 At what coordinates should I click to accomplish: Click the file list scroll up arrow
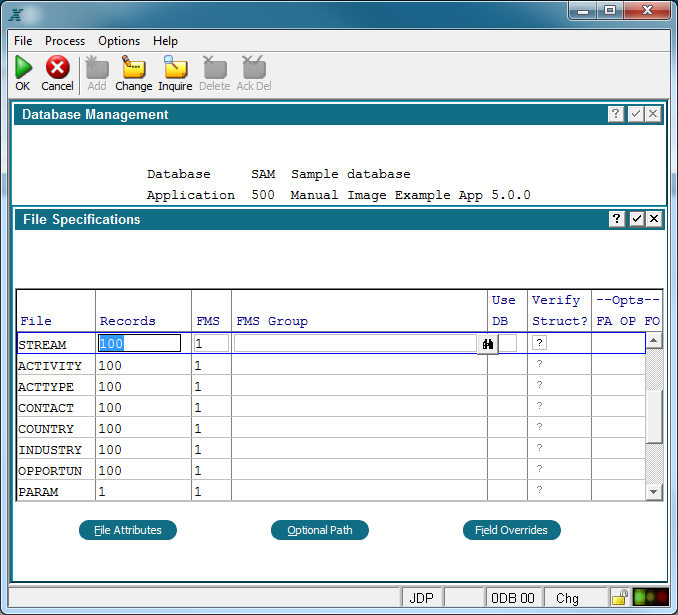tap(654, 341)
